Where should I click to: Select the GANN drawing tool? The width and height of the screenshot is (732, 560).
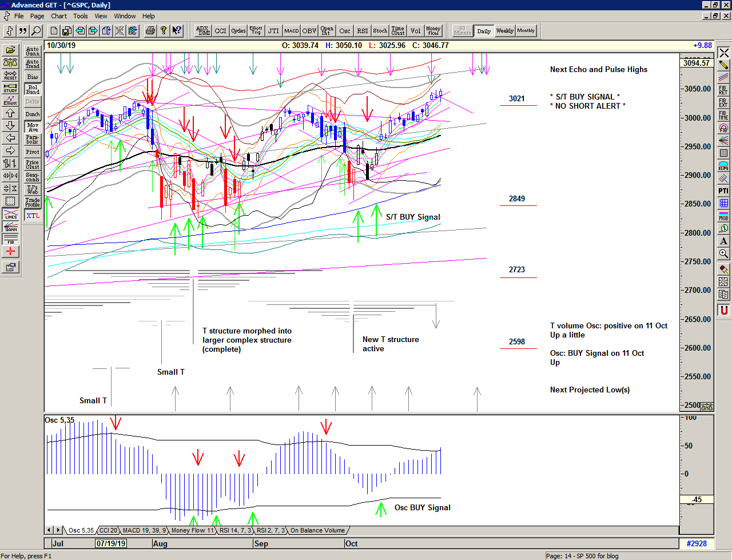tap(10, 227)
